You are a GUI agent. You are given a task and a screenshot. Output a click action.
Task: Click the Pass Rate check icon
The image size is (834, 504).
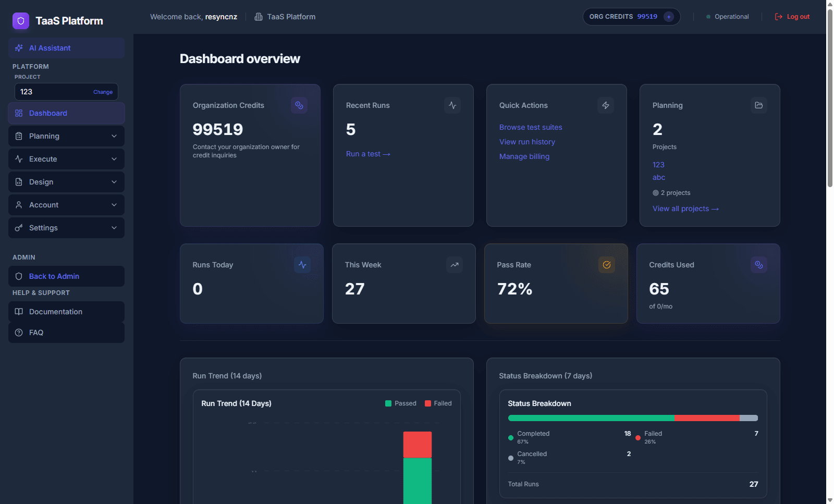point(606,265)
